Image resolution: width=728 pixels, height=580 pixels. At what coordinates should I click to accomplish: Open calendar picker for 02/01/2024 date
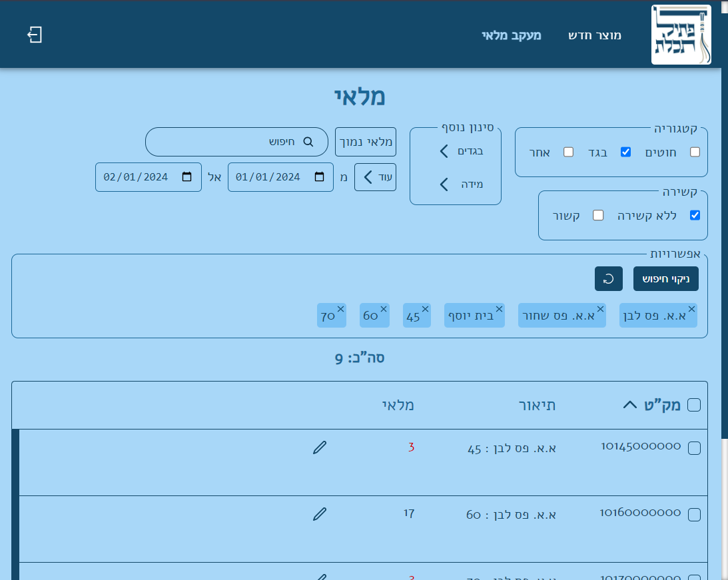(187, 176)
